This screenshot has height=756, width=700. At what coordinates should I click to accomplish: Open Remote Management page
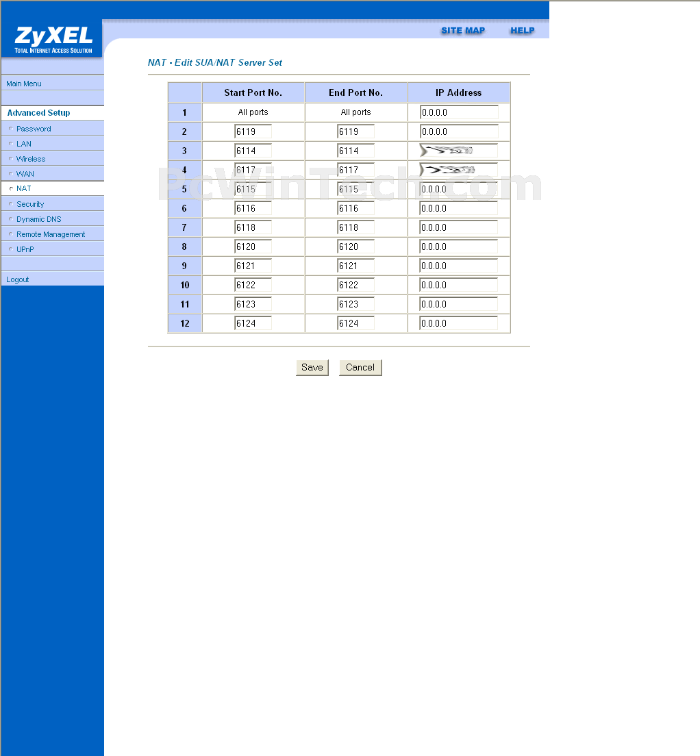pos(51,234)
